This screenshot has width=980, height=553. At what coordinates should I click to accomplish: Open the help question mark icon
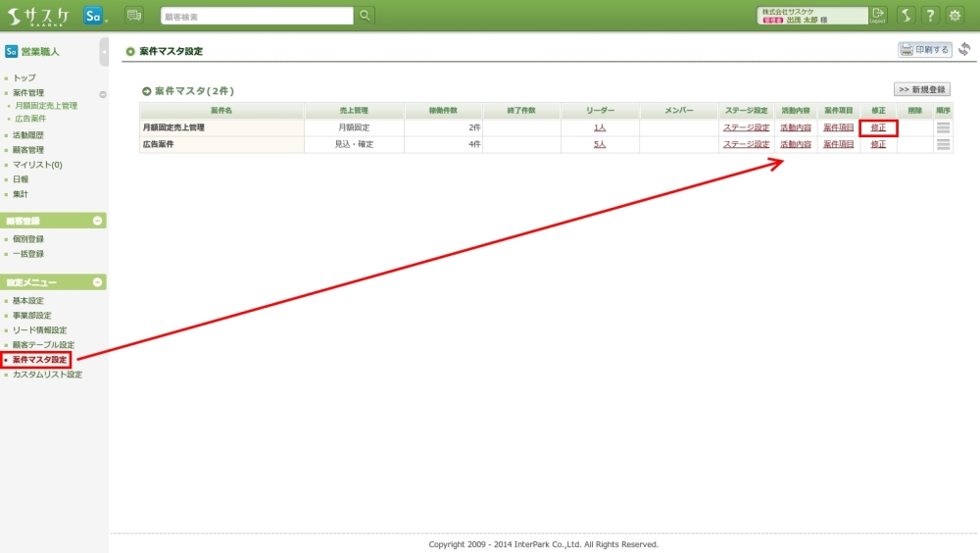[930, 16]
